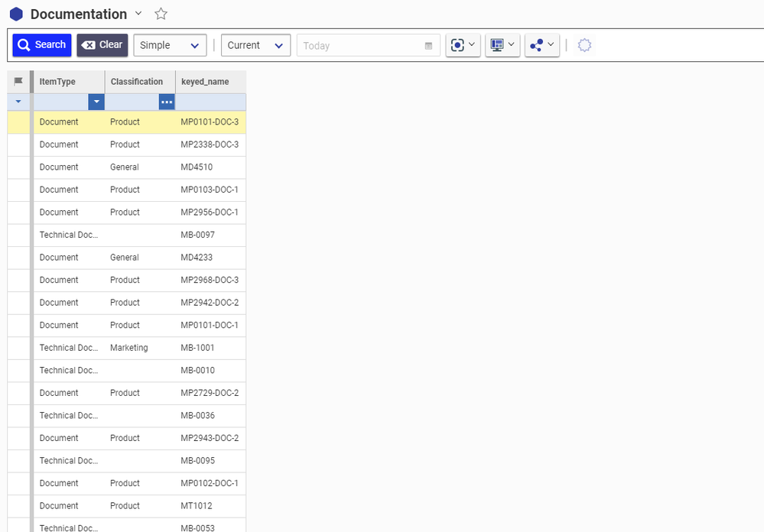Open the display layout monitor icon menu

[x=502, y=45]
